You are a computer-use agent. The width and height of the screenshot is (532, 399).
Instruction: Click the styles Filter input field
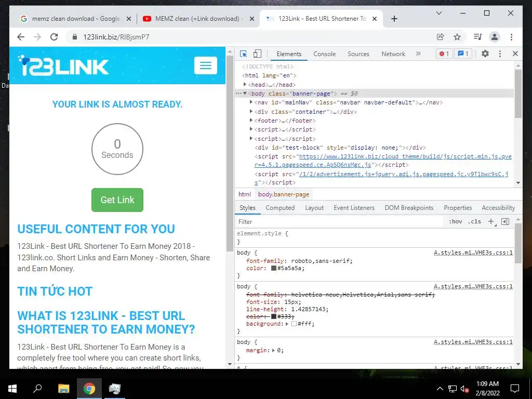click(x=339, y=221)
